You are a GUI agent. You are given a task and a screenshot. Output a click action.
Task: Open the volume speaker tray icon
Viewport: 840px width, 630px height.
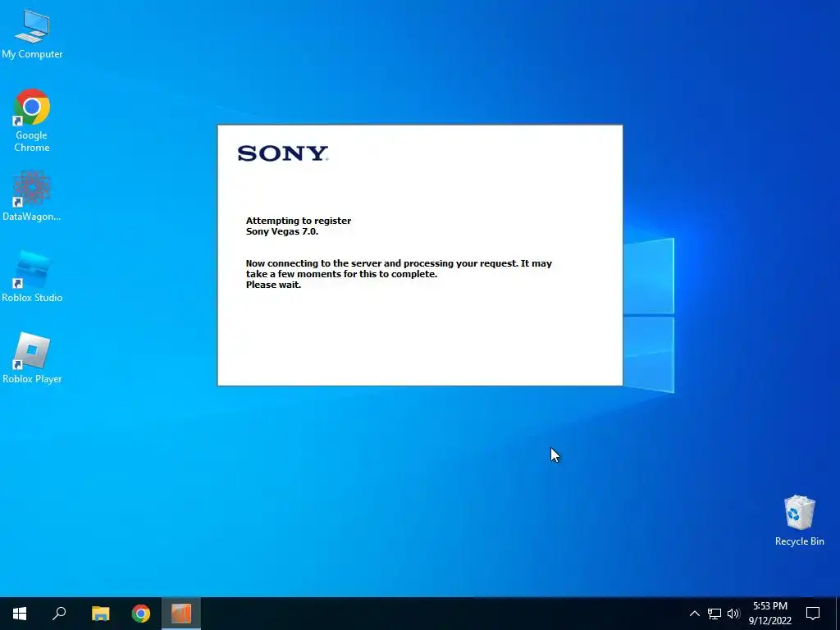pos(733,614)
